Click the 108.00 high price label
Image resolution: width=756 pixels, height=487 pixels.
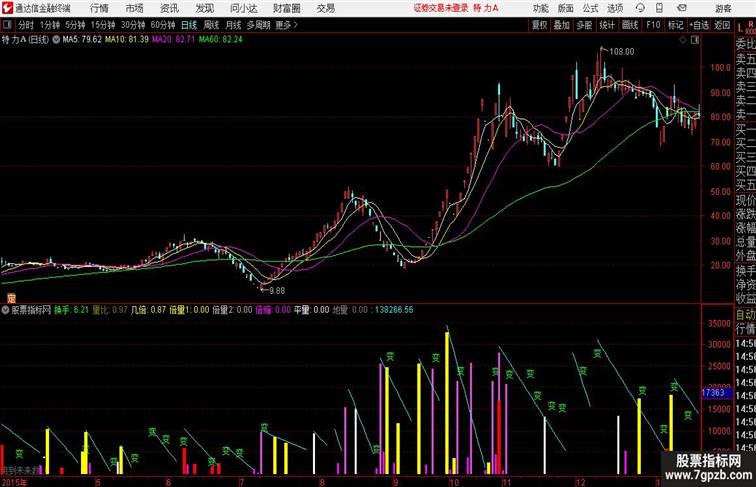point(622,52)
